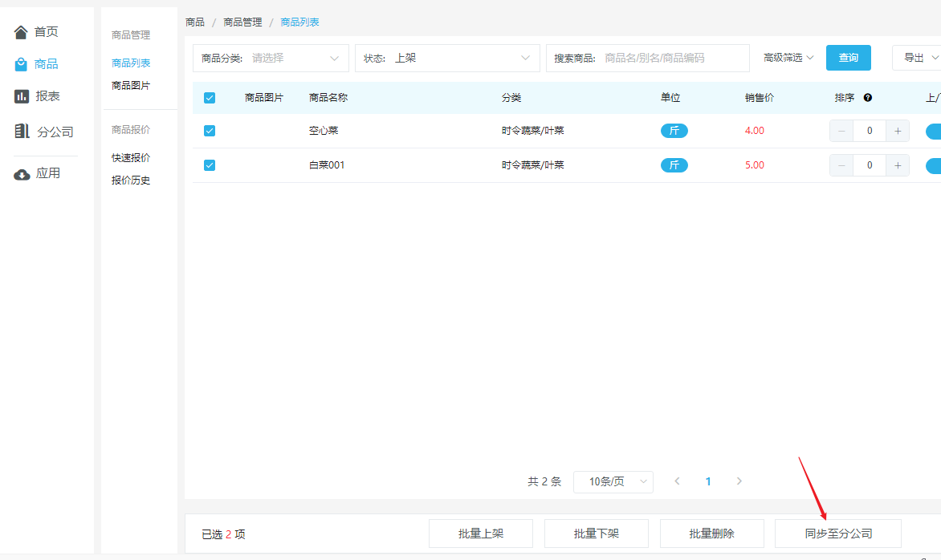Click the 同步至分公司 button
Screen dimensions: 941x560
[838, 534]
